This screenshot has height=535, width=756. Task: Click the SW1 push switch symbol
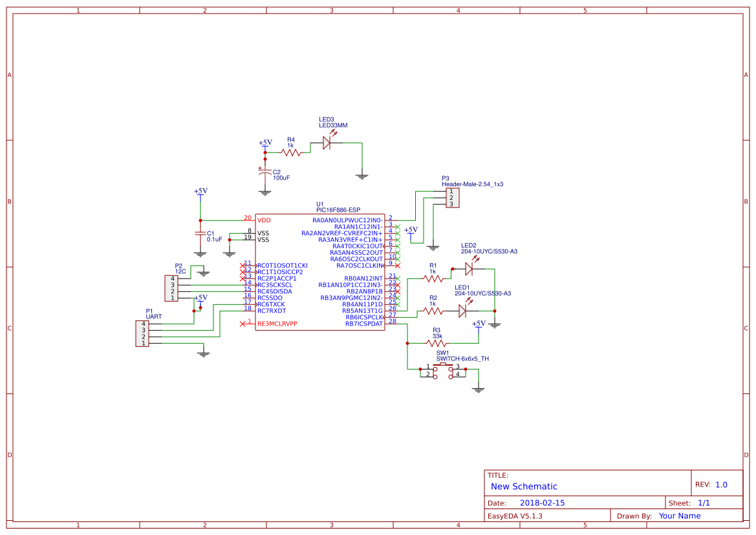click(444, 367)
